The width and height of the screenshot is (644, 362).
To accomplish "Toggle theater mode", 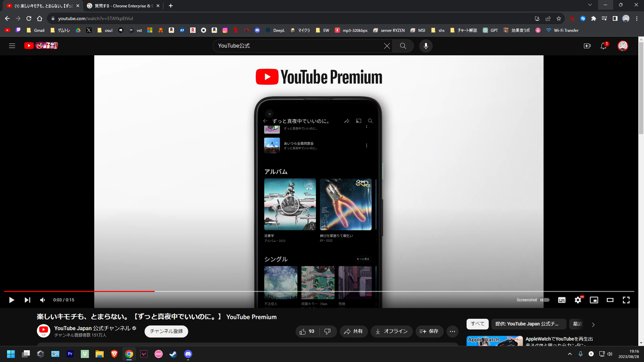I will (x=610, y=300).
